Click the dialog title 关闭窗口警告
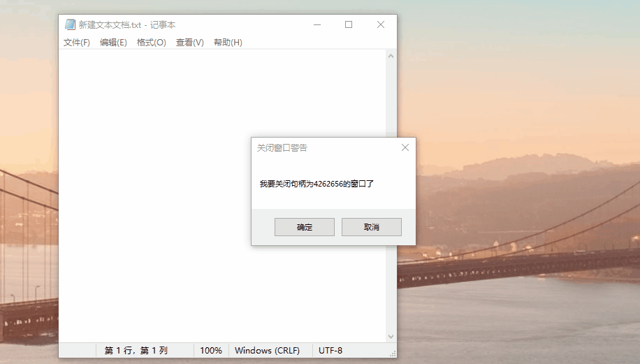 click(x=282, y=147)
